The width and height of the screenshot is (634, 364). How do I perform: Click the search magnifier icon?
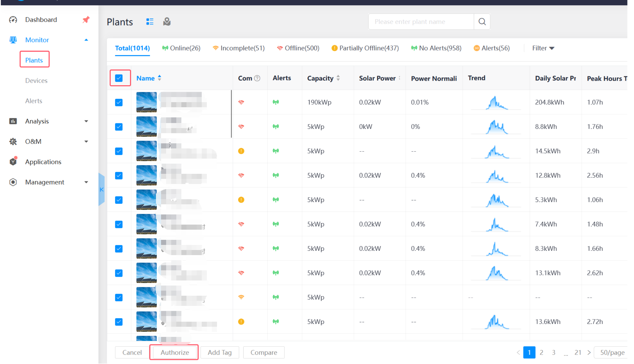482,22
